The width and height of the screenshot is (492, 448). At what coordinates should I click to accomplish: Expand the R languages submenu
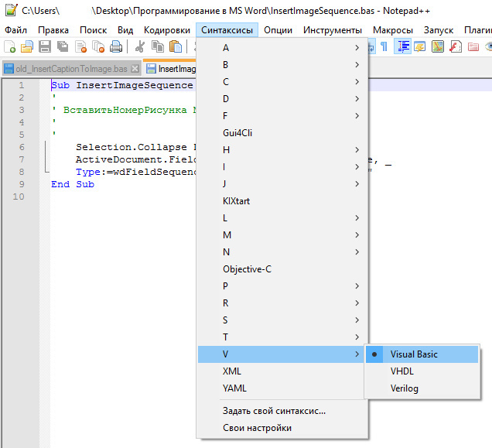point(282,303)
